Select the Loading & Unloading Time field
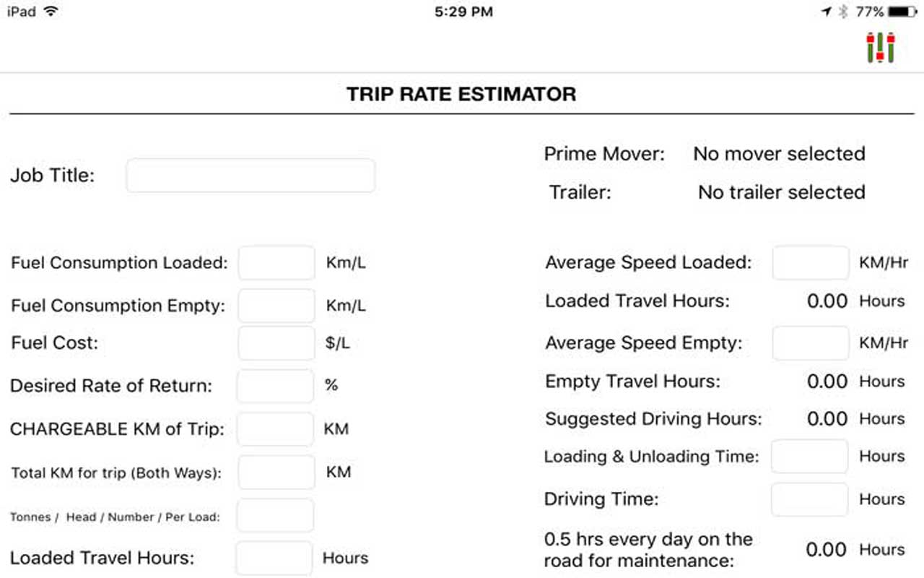This screenshot has width=924, height=578. point(809,457)
